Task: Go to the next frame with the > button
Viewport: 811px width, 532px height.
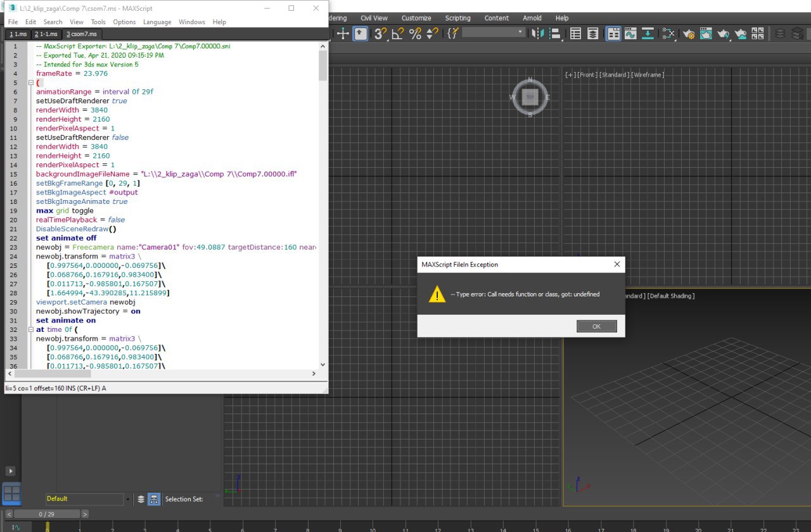Action: 85,514
